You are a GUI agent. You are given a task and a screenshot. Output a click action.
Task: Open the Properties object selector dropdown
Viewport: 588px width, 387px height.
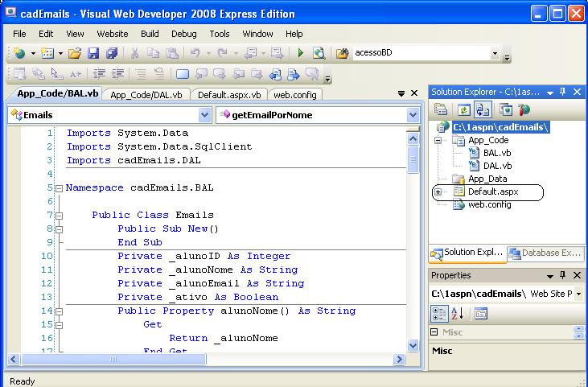click(x=578, y=294)
